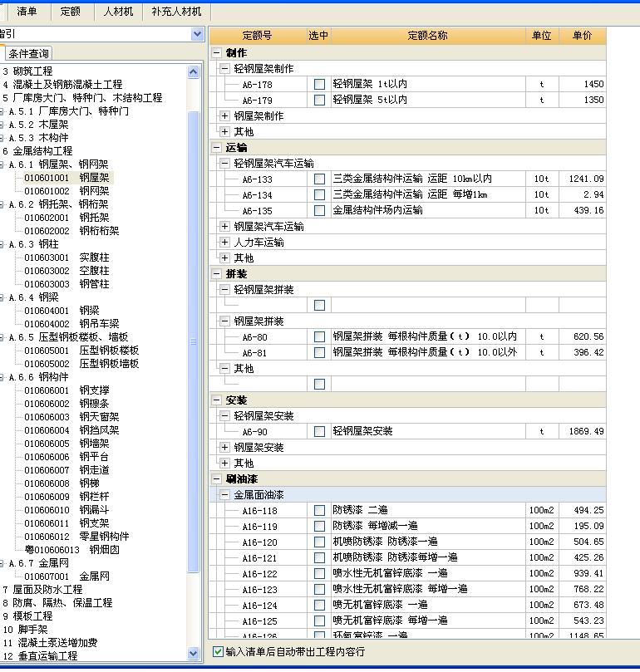Tick checkbox for A6-134 每增1km
Screen dimensions: 640x672
coord(319,194)
